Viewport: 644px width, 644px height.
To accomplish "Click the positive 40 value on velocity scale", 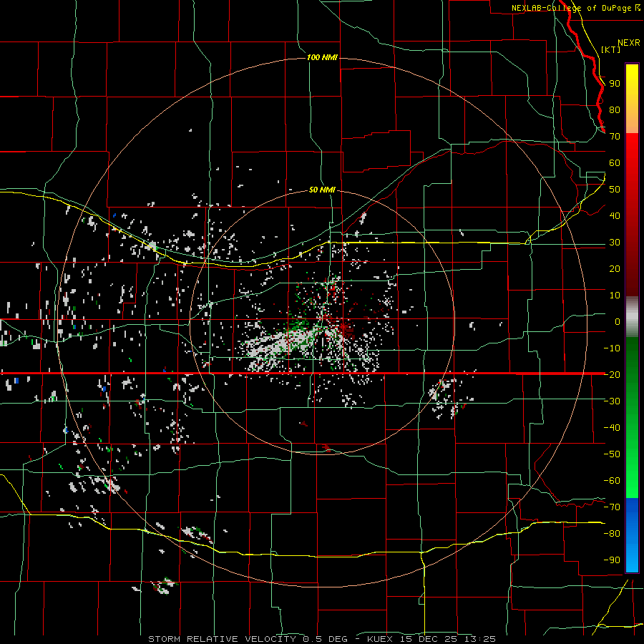I will coord(615,216).
